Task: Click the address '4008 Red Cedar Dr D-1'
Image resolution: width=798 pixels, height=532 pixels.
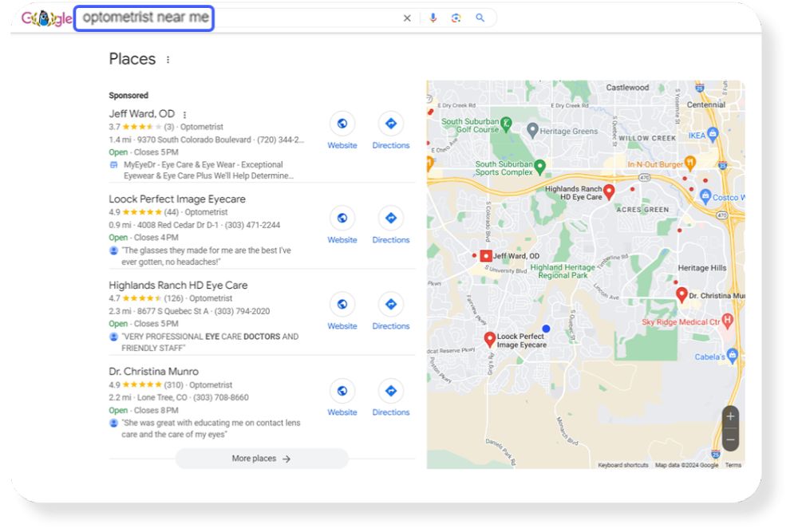Action: 178,225
